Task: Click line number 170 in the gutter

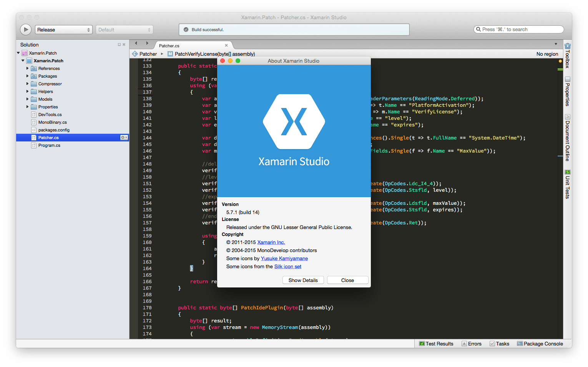Action: point(147,308)
